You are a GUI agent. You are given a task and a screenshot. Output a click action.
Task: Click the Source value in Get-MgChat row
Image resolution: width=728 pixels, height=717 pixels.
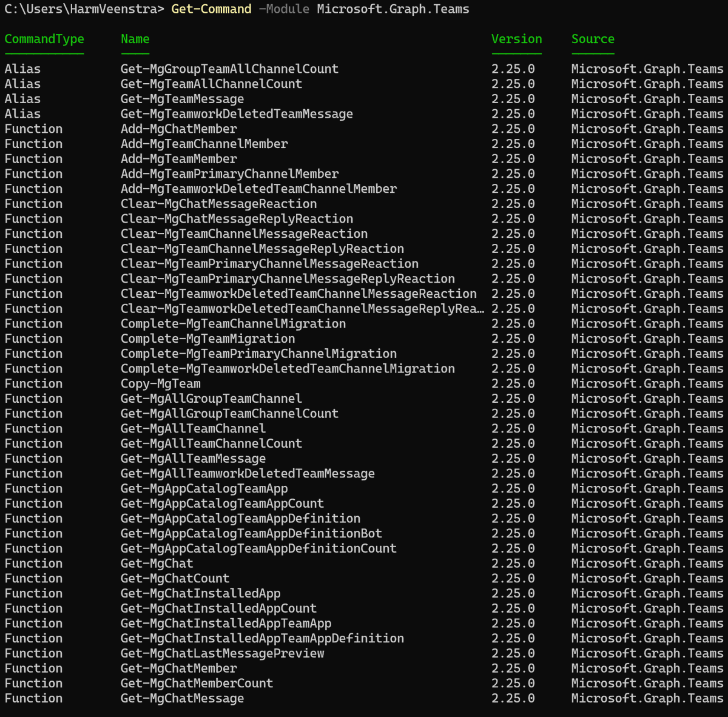(648, 564)
